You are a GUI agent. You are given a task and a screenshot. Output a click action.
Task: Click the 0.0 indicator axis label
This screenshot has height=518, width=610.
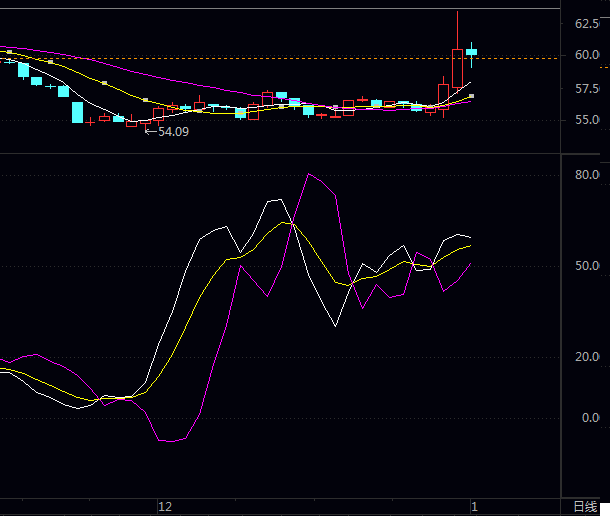tap(590, 418)
